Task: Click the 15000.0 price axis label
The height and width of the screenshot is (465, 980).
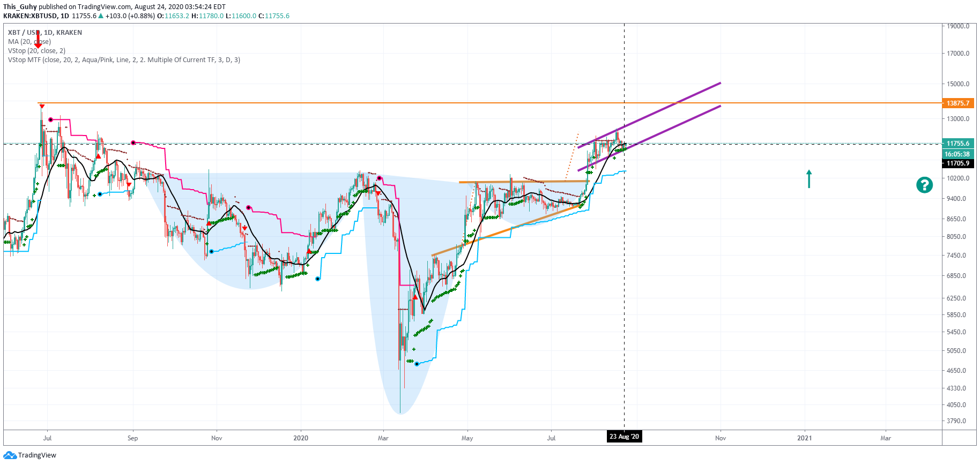Action: coord(958,84)
